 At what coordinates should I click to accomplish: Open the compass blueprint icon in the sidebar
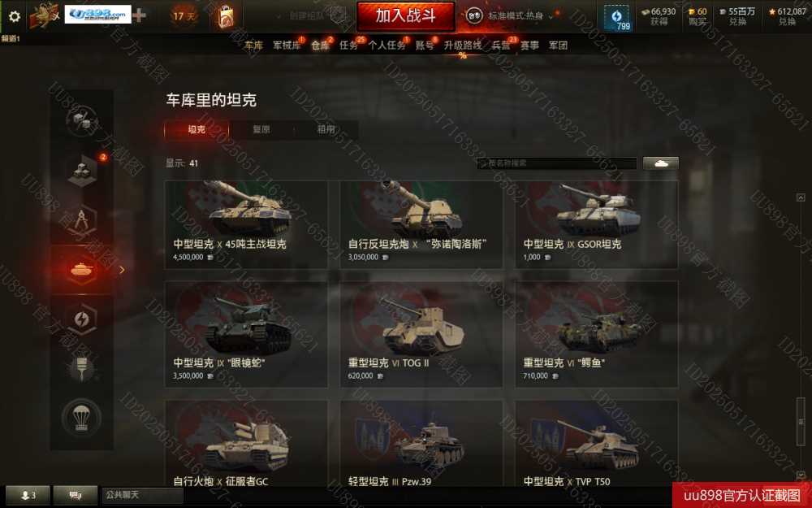[82, 221]
